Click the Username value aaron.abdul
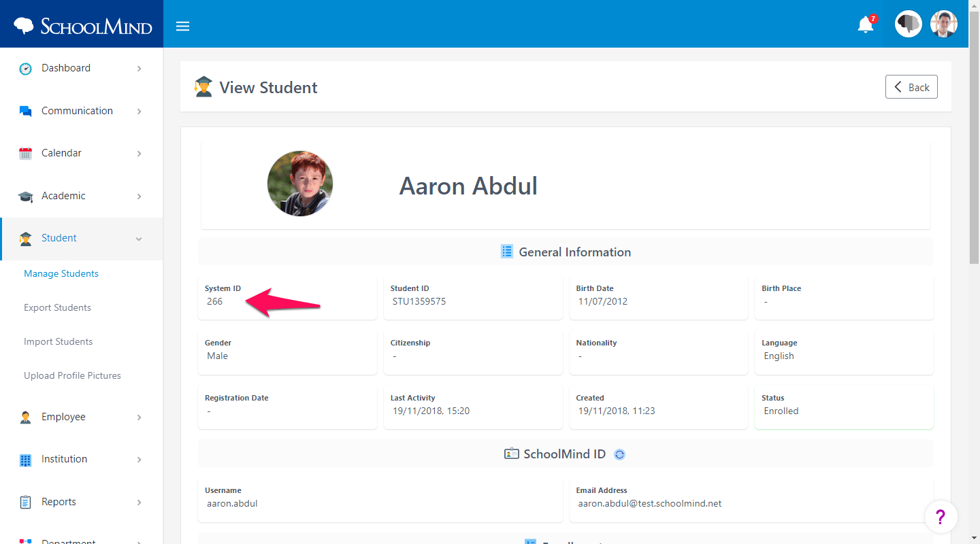Screen dimensions: 980x544 (232, 504)
